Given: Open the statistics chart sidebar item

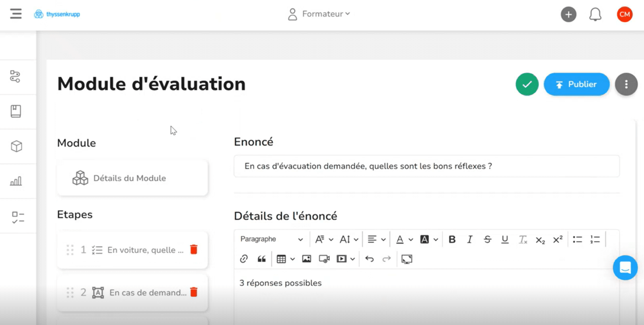Looking at the screenshot, I should pyautogui.click(x=16, y=181).
